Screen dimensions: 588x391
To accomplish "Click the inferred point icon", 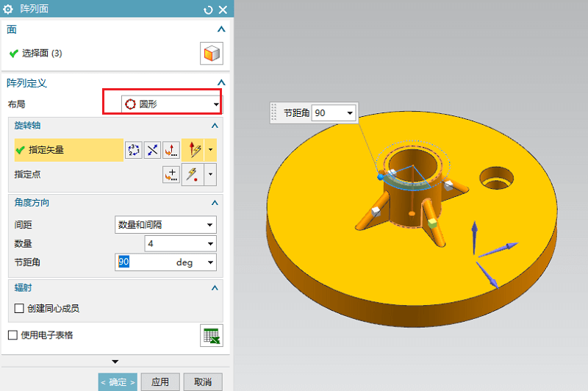I will pos(193,174).
